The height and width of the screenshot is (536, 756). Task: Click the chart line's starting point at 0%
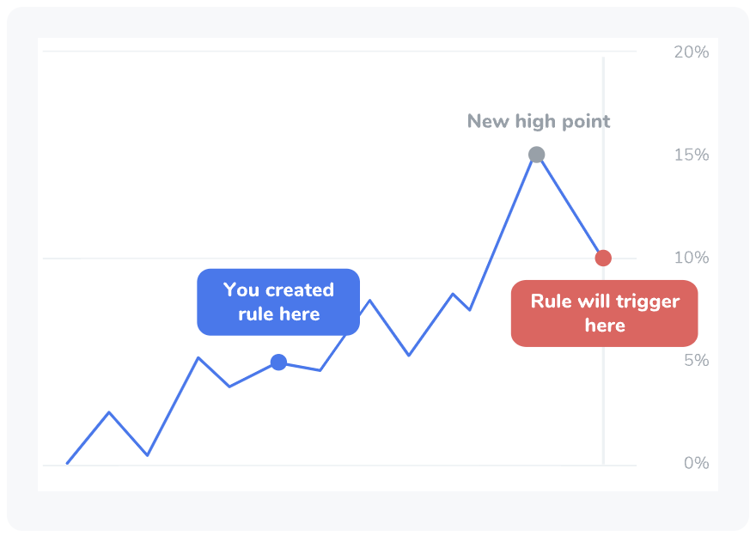68,463
